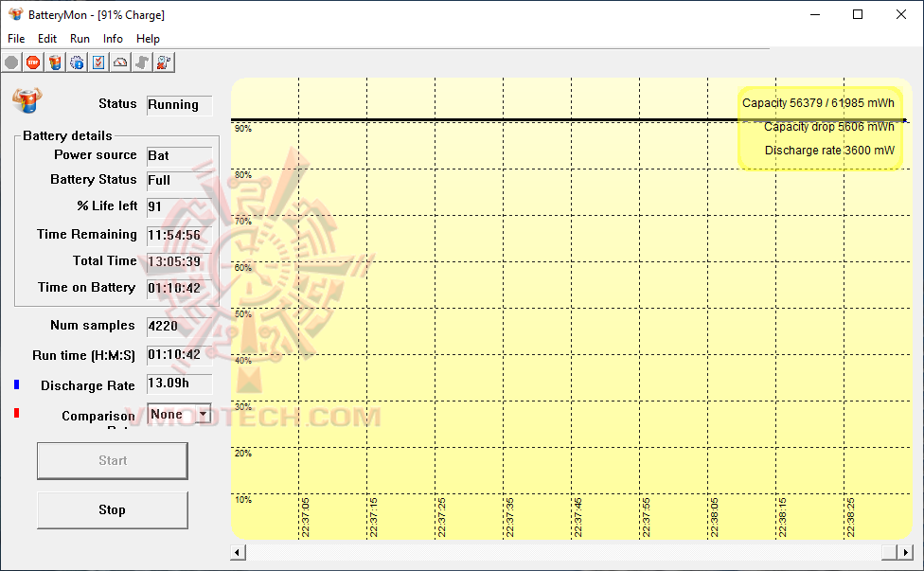This screenshot has width=924, height=571.
Task: Close the BatteryMon window
Action: [901, 15]
